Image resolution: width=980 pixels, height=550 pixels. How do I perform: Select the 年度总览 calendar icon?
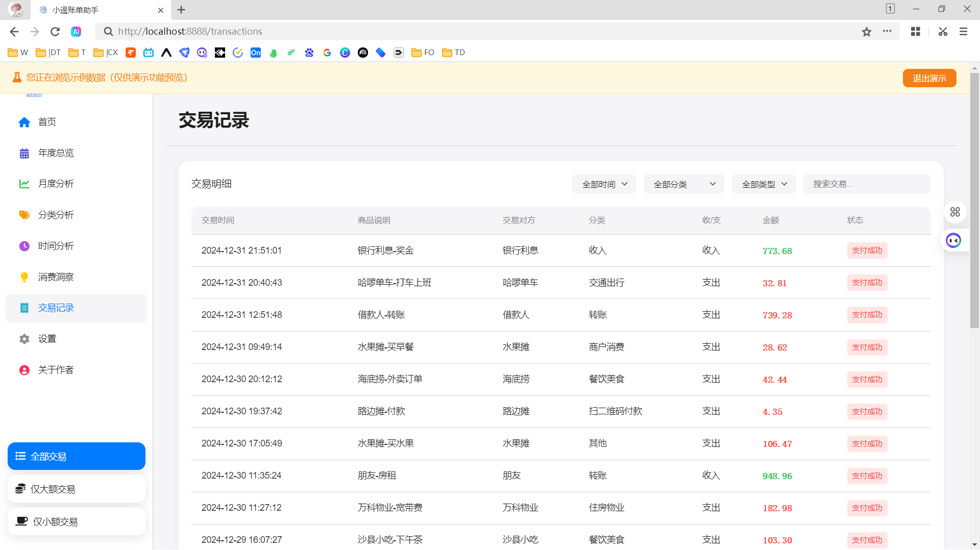24,153
